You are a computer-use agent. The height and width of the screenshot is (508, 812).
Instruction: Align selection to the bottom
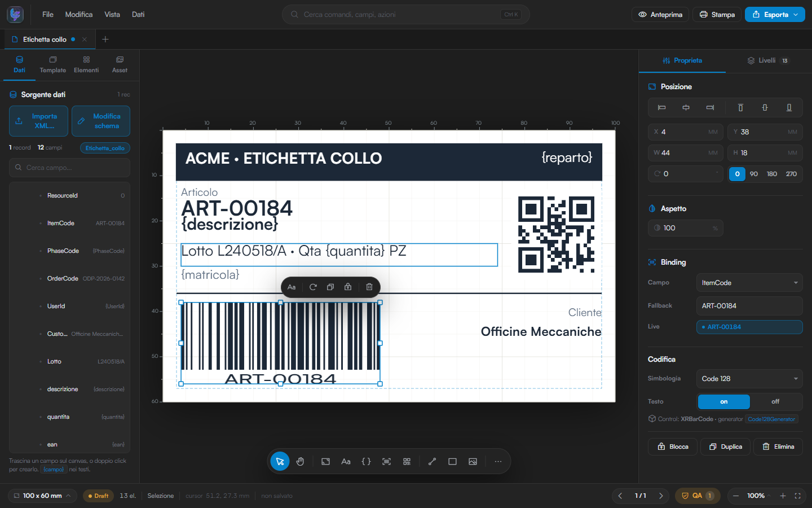pyautogui.click(x=789, y=107)
